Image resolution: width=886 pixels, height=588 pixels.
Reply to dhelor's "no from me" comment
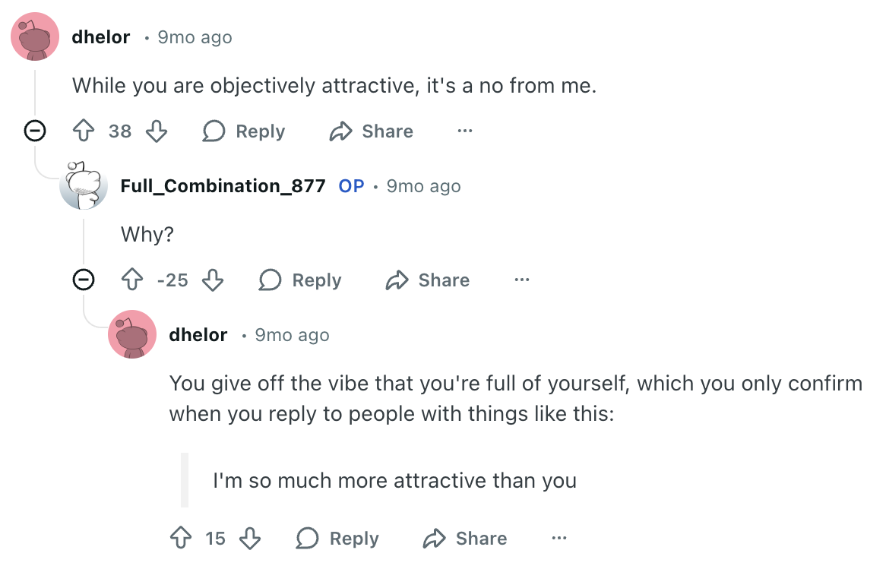point(244,131)
